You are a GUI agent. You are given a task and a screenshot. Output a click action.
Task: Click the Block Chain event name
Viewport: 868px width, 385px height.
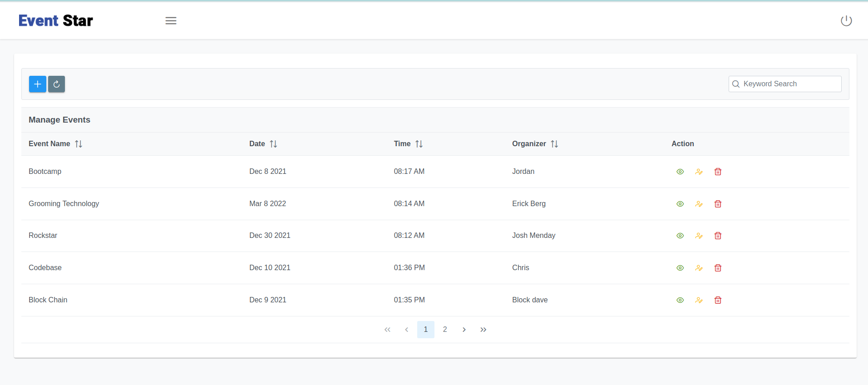point(48,300)
